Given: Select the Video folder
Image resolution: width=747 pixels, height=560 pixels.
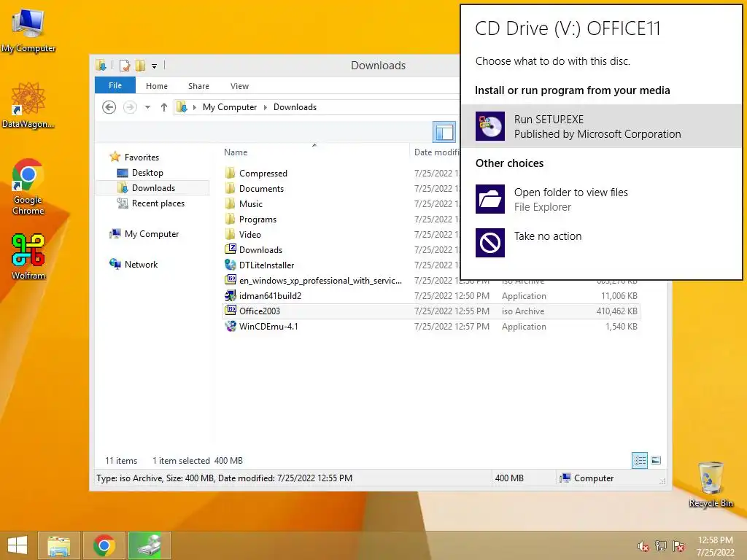Looking at the screenshot, I should pyautogui.click(x=249, y=234).
